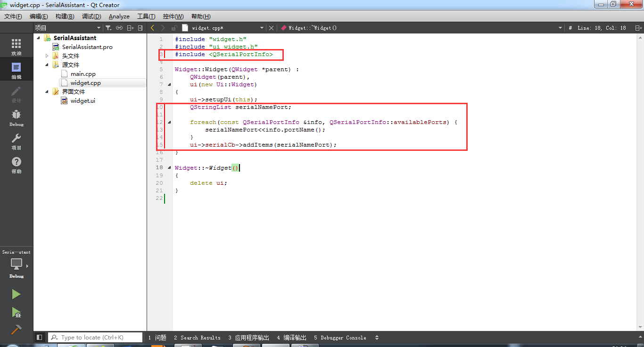Image resolution: width=644 pixels, height=347 pixels.
Task: Switch to the 编辑 edit mode
Action: [x=17, y=71]
